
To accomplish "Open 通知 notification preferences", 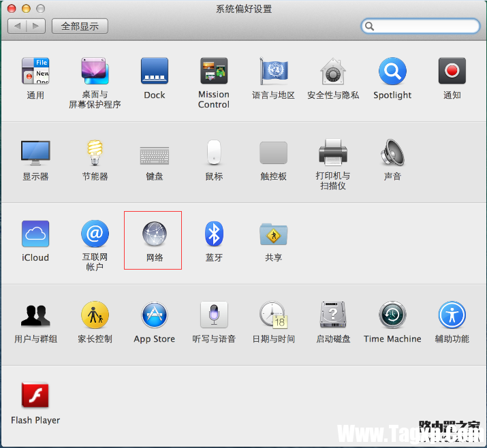I will tap(452, 71).
